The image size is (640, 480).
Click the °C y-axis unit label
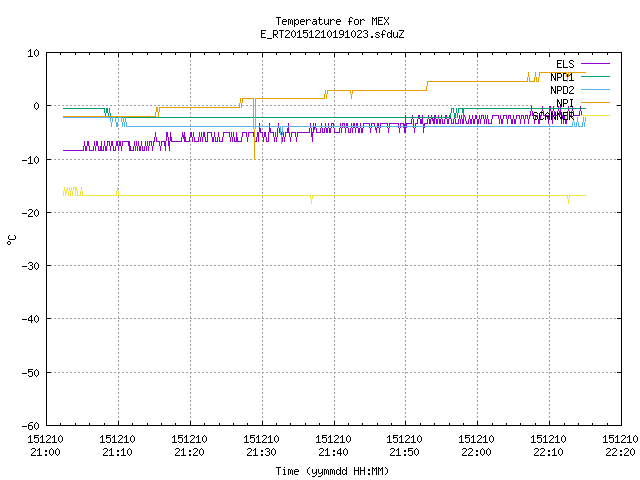click(11, 240)
